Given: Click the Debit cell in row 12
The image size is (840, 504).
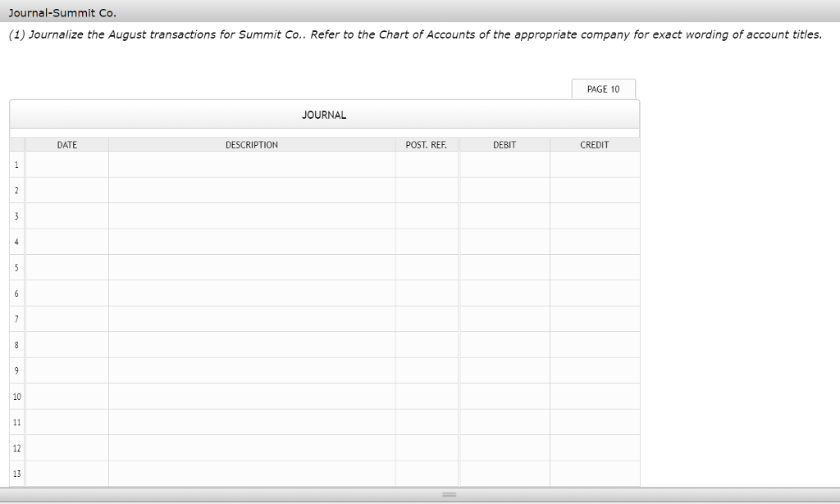Looking at the screenshot, I should 504,447.
